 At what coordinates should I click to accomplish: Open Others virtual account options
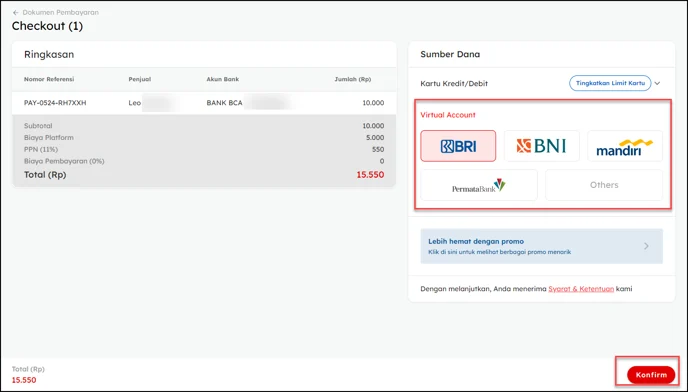coord(604,185)
